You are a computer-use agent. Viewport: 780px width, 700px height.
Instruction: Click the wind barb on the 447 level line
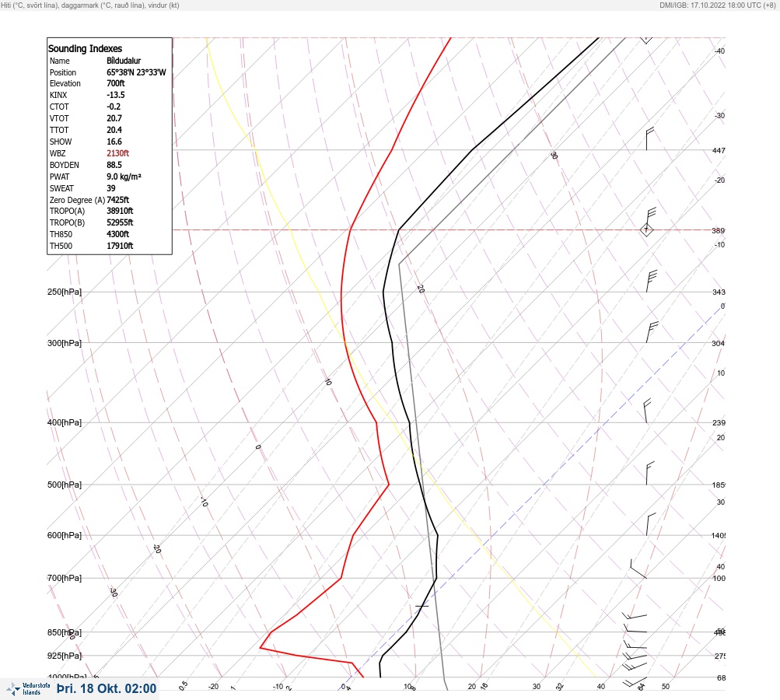tap(650, 138)
